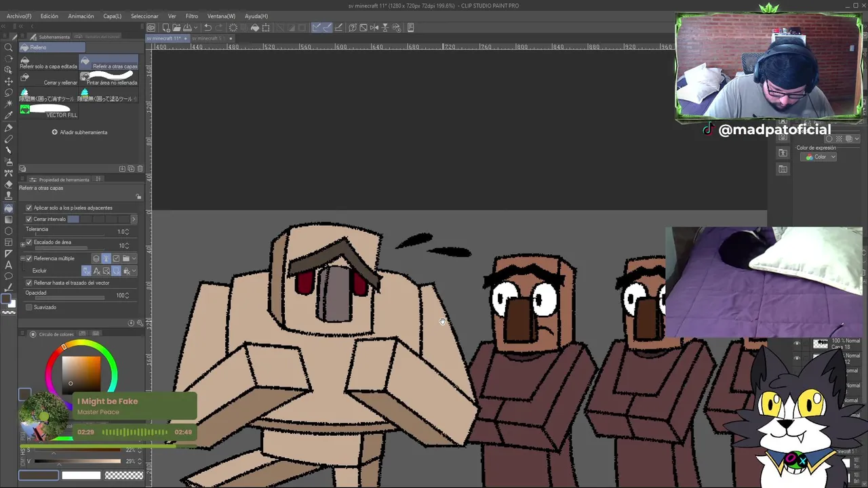The width and height of the screenshot is (868, 488).
Task: Toggle Cerrar intervalo checkbox
Action: coord(28,219)
